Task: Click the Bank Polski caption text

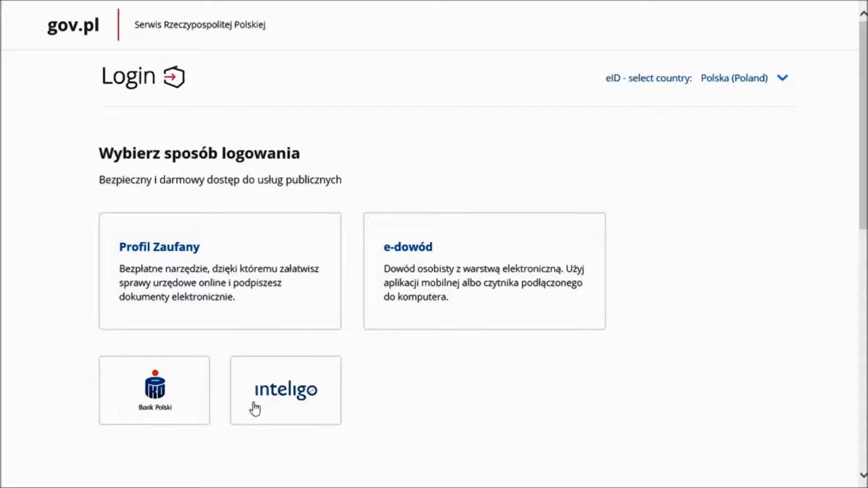Action: point(155,407)
